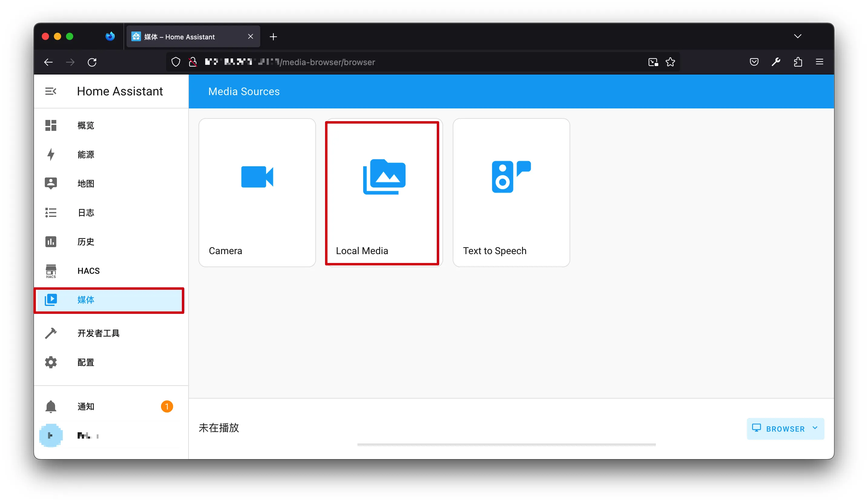The height and width of the screenshot is (504, 868).
Task: Select the 媒体 – Home Assistant tab
Action: (x=193, y=37)
